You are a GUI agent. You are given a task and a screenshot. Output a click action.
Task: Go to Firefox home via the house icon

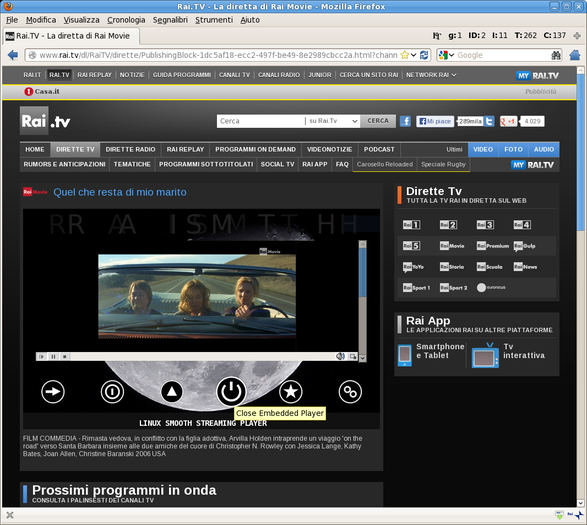(x=575, y=55)
